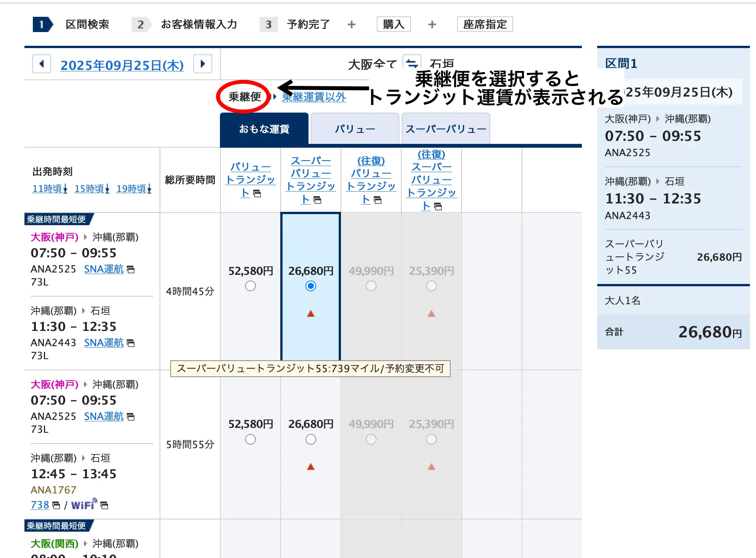
Task: Open the date 2025年09月25日(木) link
Action: pyautogui.click(x=122, y=65)
